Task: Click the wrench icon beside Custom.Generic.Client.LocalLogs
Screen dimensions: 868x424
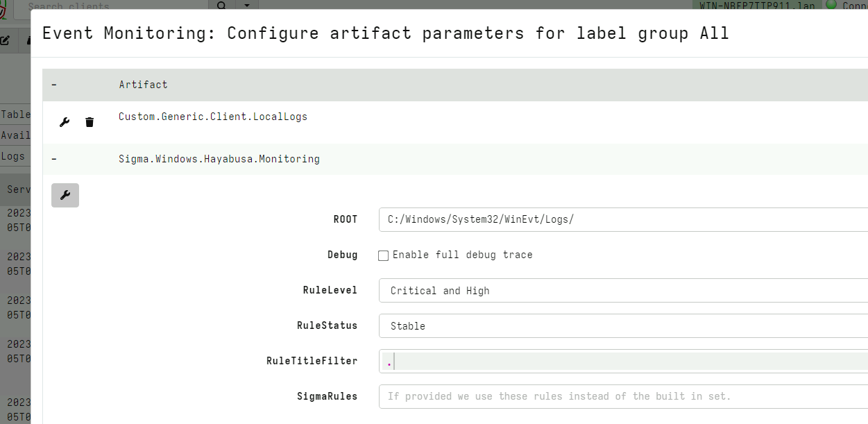Action: pos(65,122)
